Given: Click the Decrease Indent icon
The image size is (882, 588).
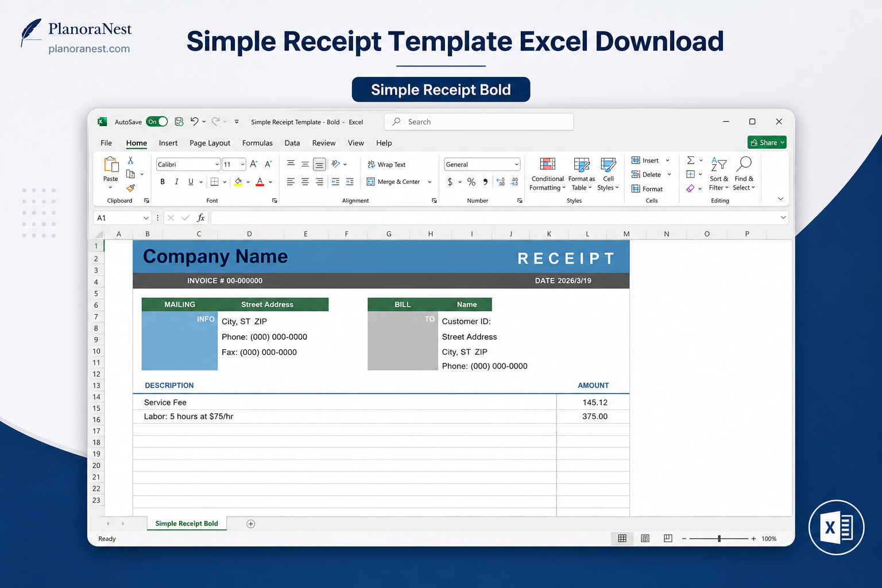Looking at the screenshot, I should point(335,182).
